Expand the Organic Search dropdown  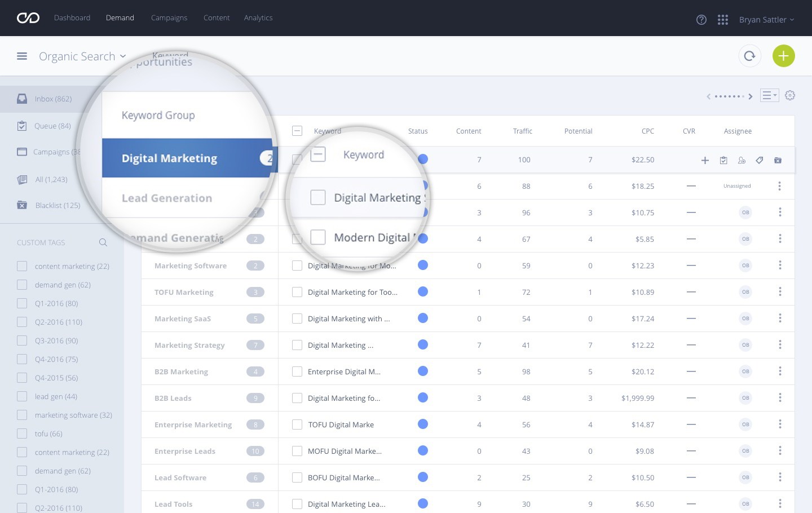pos(82,56)
